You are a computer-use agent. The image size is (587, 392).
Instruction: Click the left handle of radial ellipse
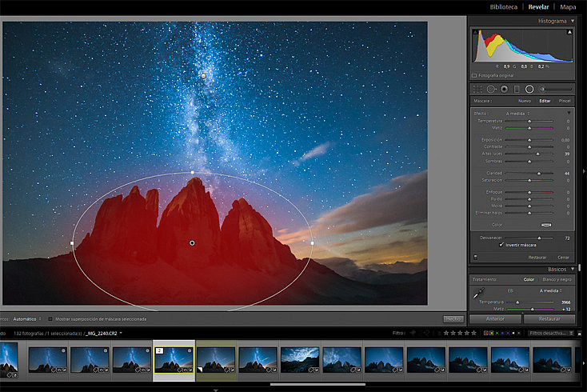(x=72, y=243)
